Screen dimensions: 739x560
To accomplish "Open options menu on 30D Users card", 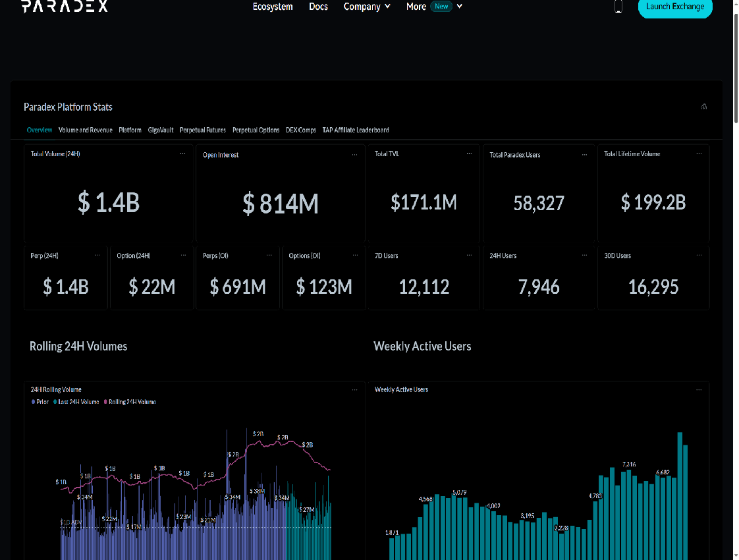I will [699, 256].
